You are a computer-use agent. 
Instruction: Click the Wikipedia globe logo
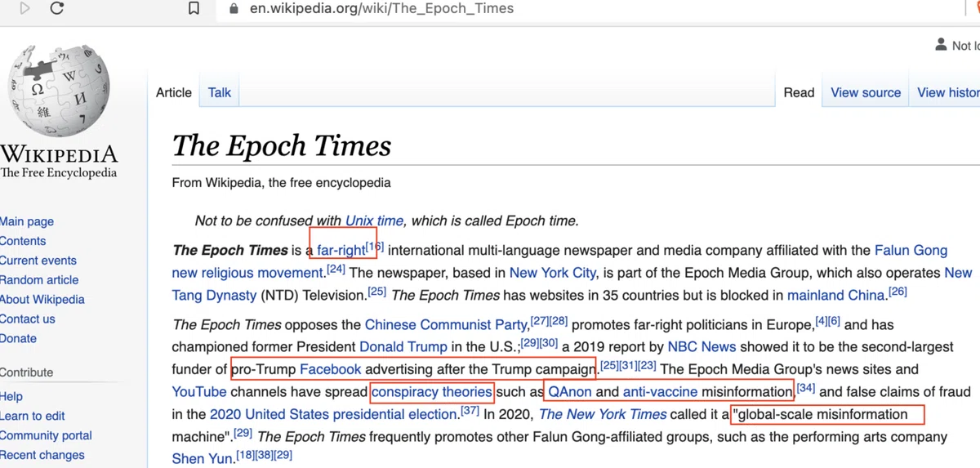[x=59, y=88]
